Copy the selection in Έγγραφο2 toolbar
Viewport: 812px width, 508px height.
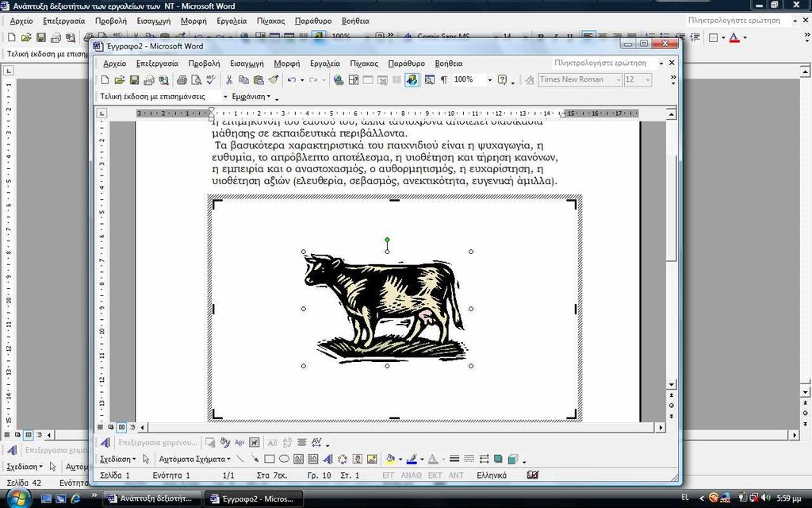[x=243, y=80]
